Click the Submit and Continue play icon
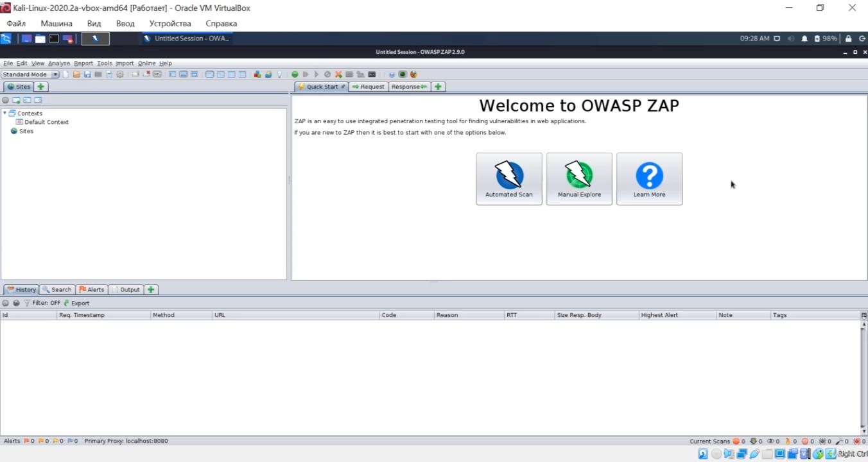The height and width of the screenshot is (462, 868). pyautogui.click(x=317, y=74)
